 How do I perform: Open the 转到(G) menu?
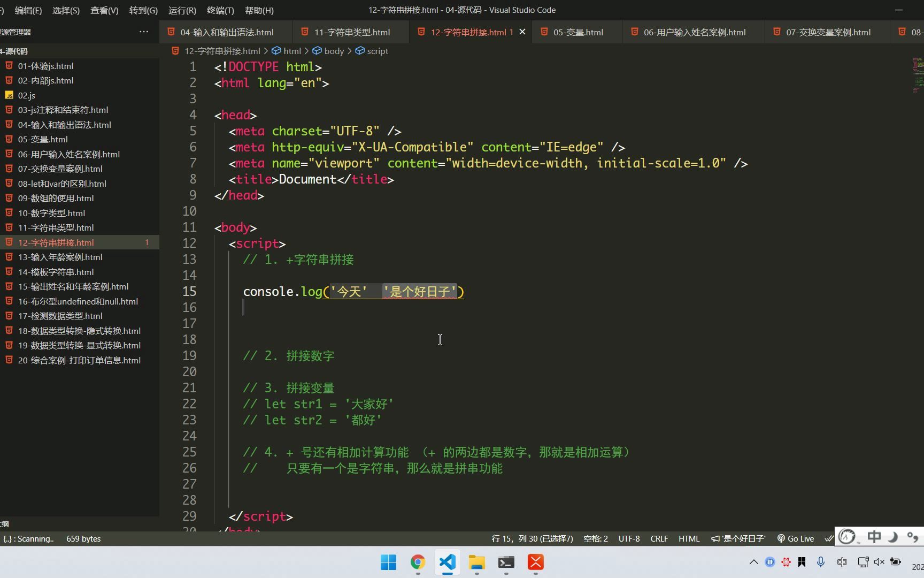143,10
